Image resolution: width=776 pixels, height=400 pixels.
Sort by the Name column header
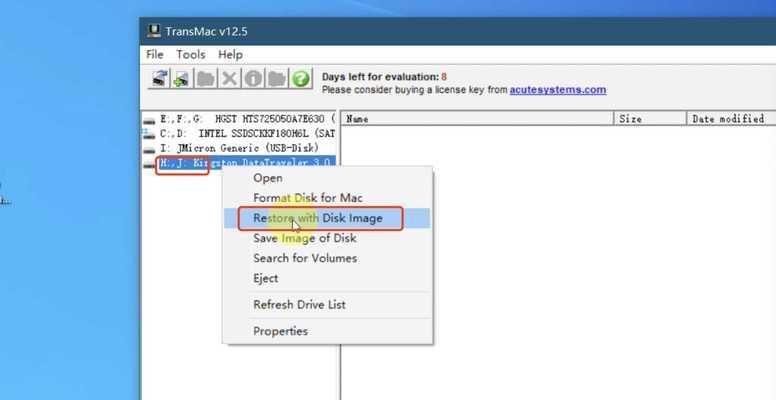point(478,118)
